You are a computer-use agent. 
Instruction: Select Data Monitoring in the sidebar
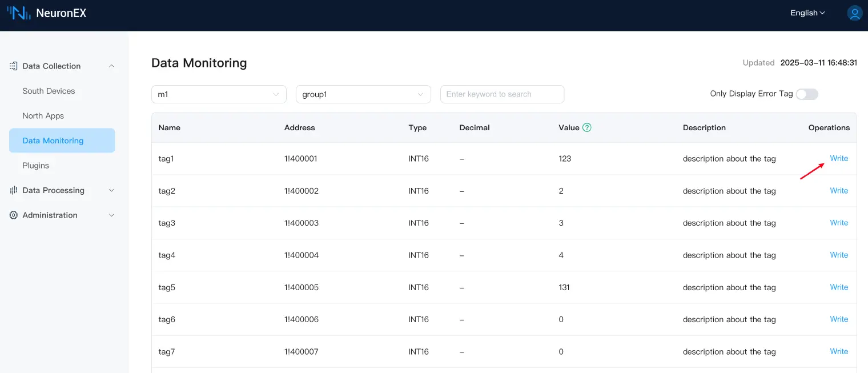[53, 141]
